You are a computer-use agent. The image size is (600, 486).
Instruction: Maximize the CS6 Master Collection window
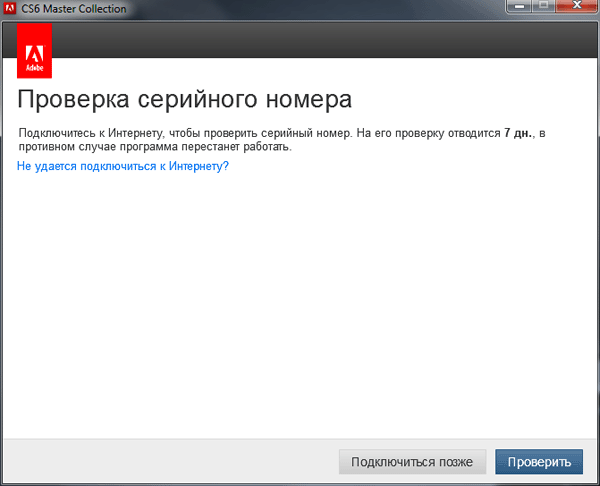[543, 6]
